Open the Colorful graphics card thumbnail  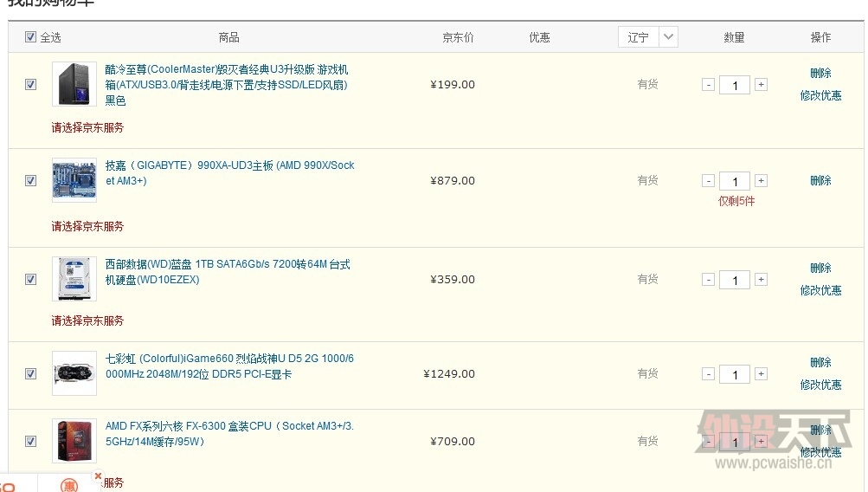coord(74,373)
